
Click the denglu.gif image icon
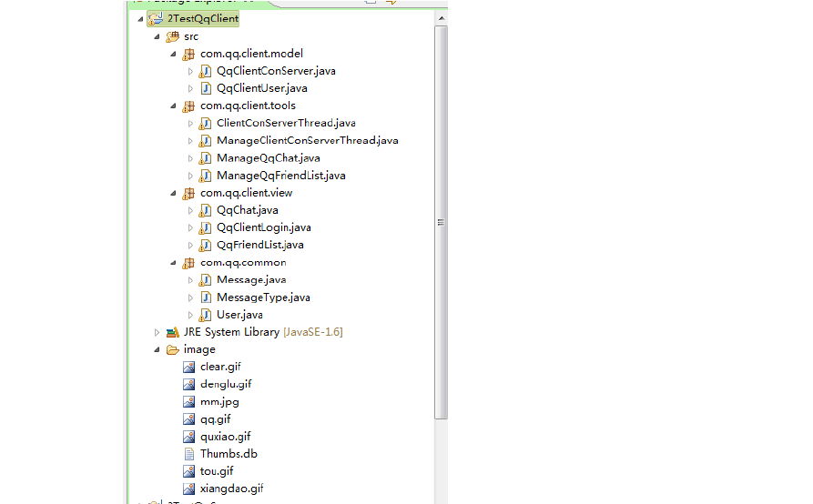point(188,384)
